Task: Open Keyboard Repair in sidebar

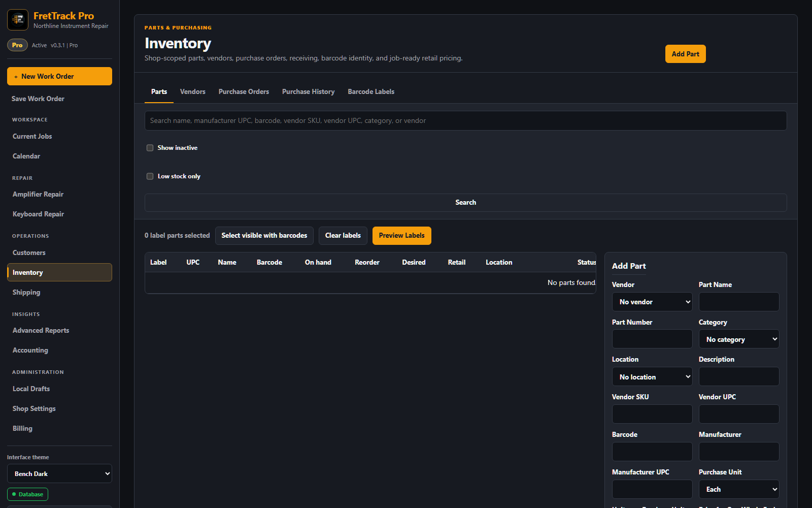Action: tap(59, 214)
